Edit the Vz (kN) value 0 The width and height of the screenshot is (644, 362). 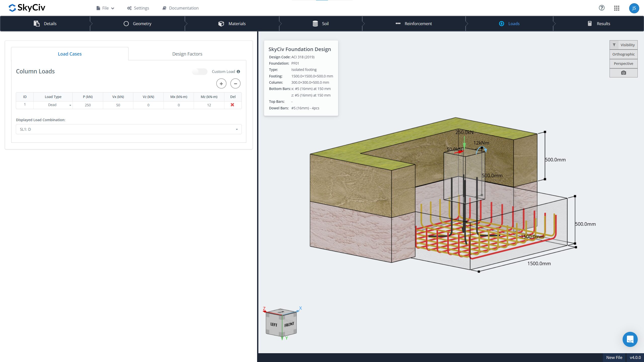[148, 105]
